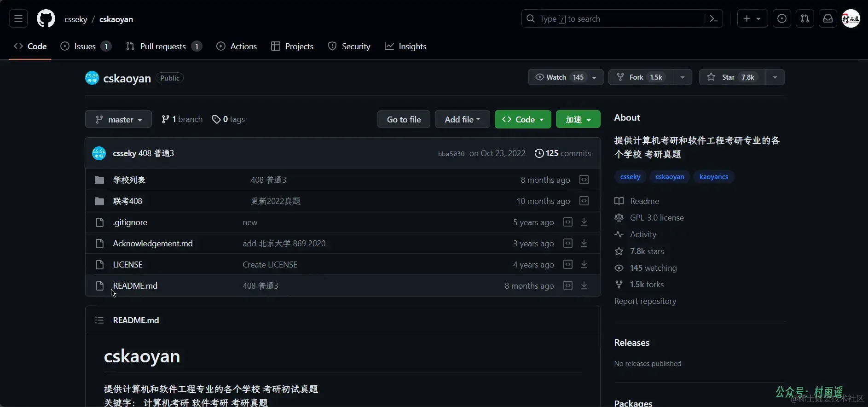This screenshot has width=868, height=407.
Task: Open the 125 commits history link
Action: (562, 153)
